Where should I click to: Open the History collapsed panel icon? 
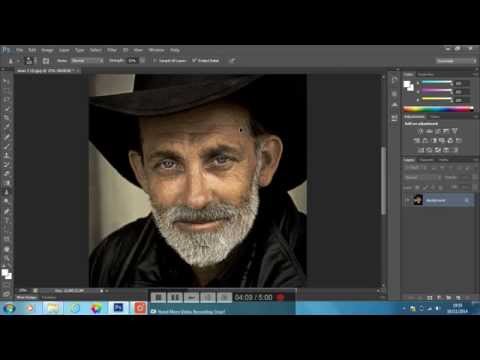[395, 80]
